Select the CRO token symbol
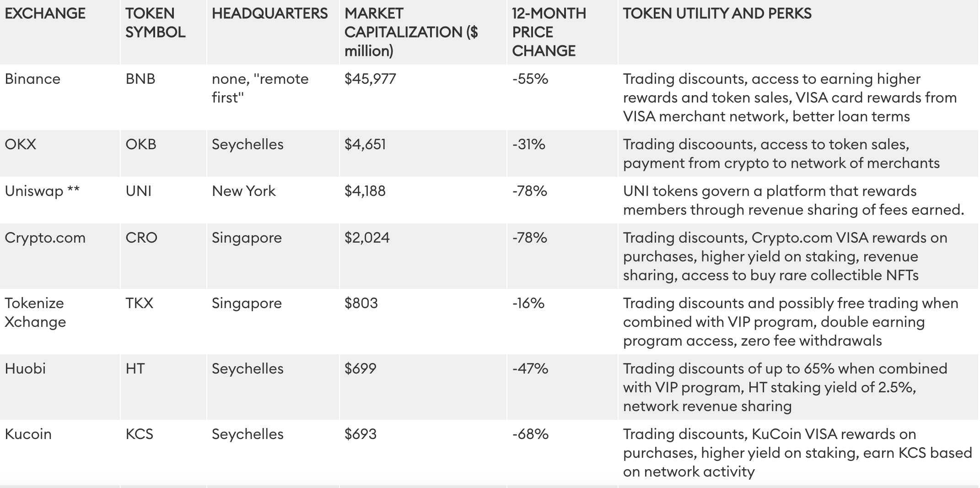 (x=141, y=238)
